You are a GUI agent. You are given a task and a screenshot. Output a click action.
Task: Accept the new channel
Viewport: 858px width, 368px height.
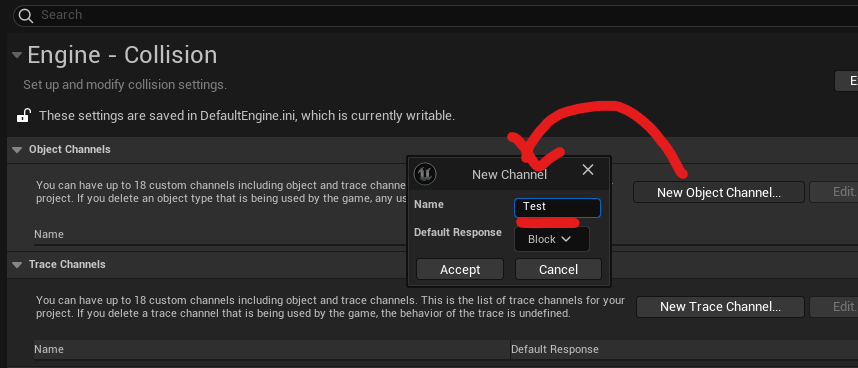(460, 270)
